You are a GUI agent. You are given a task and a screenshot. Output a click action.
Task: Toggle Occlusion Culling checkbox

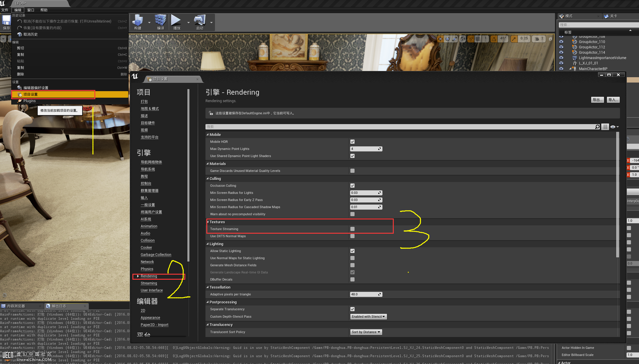coord(352,186)
